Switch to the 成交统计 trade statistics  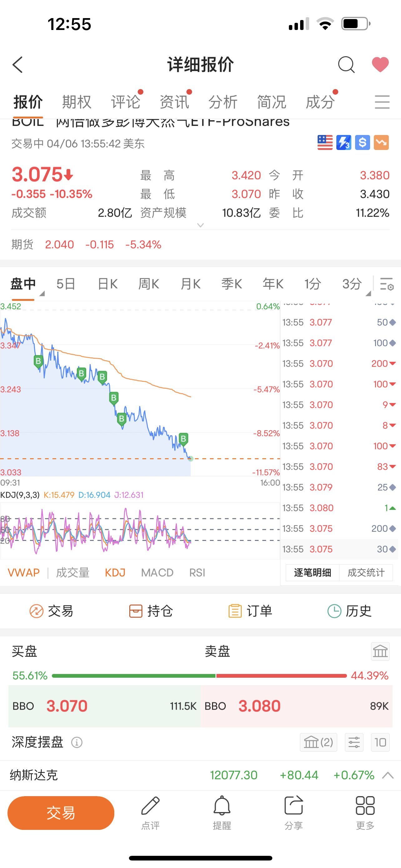coord(366,572)
